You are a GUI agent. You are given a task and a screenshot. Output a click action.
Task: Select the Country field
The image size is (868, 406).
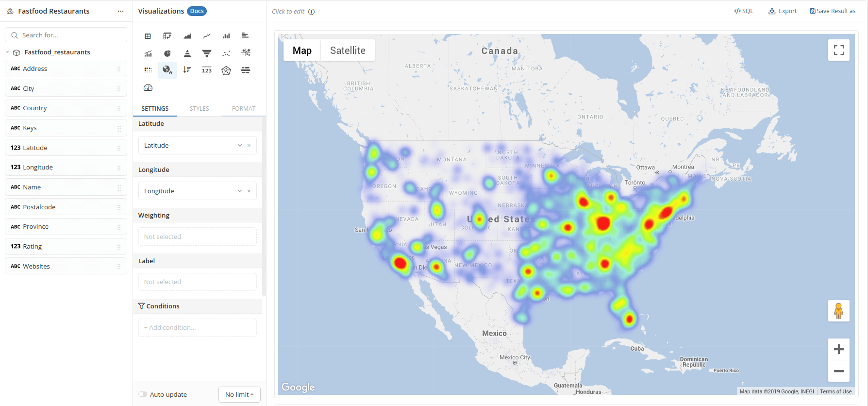click(x=66, y=108)
